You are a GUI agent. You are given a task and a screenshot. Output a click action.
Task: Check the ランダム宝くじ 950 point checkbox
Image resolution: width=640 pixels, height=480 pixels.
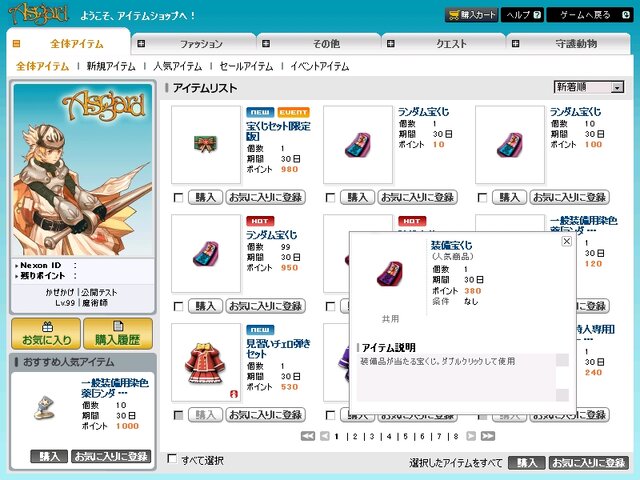click(178, 306)
